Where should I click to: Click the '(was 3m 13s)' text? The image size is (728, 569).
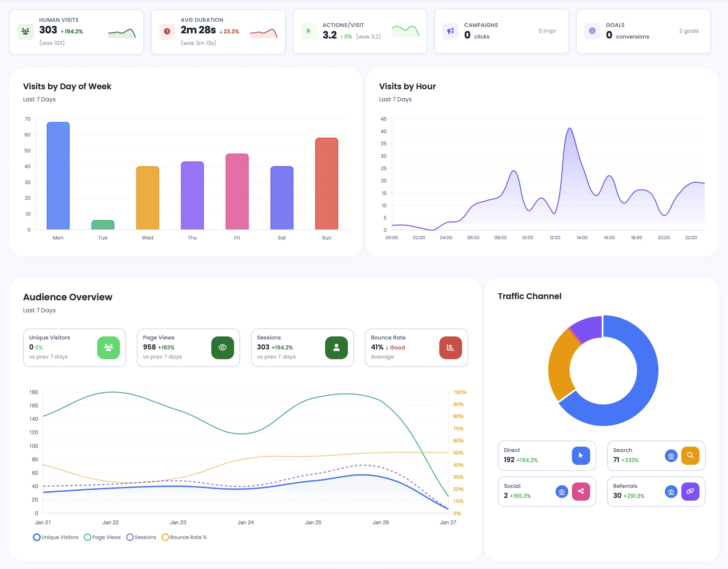[x=198, y=43]
